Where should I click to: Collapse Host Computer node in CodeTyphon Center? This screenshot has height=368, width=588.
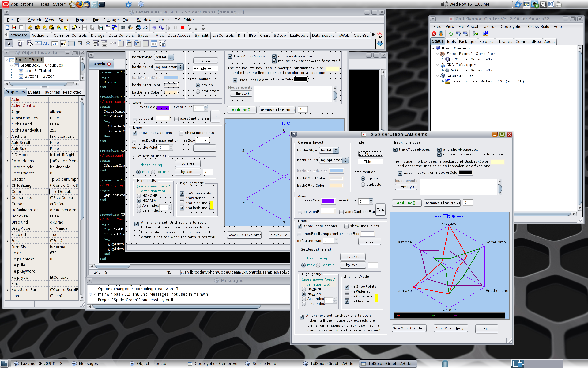point(433,48)
